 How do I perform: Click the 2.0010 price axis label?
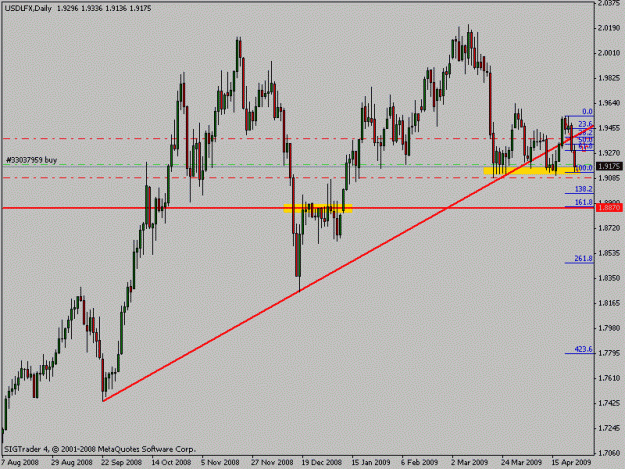coord(609,53)
